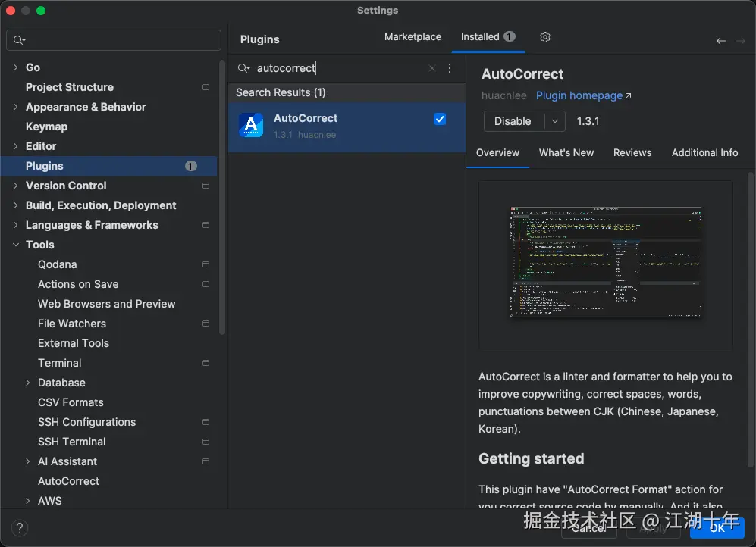Viewport: 756px width, 547px height.
Task: Click the update badge on Plugins row
Action: [191, 166]
